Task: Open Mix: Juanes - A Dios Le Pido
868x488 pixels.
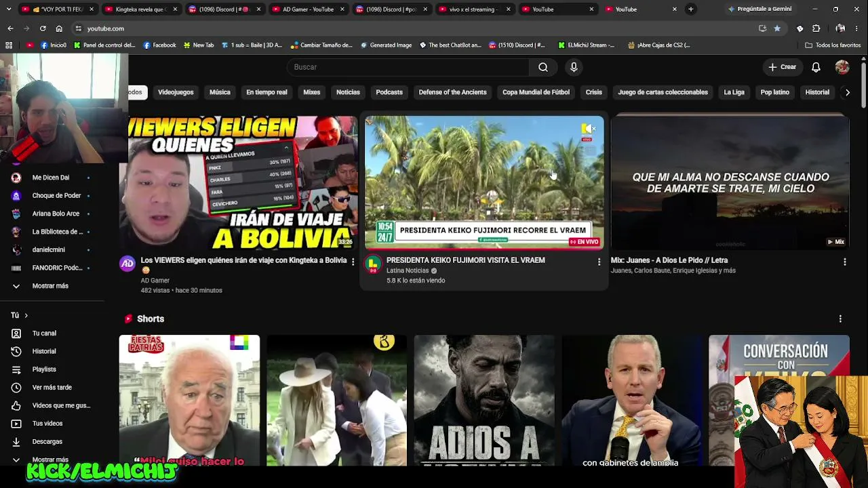Action: [x=669, y=260]
